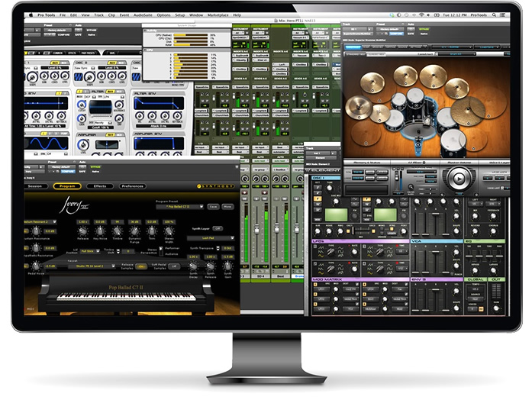Click the volume icon in menu bar
The height and width of the screenshot is (400, 532).
click(x=428, y=15)
